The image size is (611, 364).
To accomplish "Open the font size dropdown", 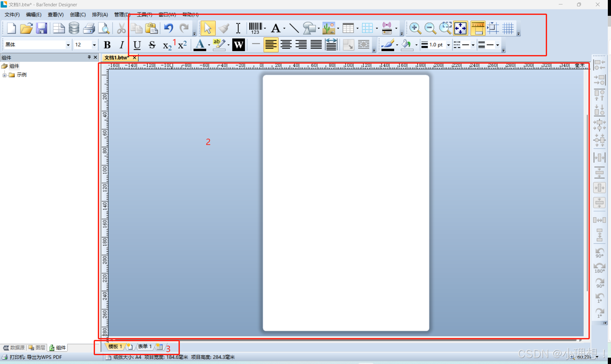I will [x=94, y=45].
